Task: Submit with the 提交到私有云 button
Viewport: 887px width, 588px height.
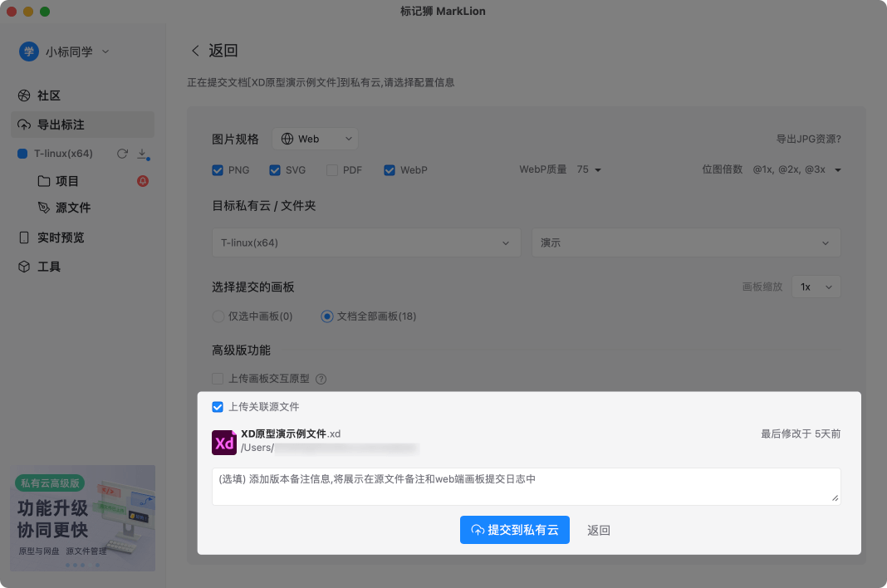Action: point(515,530)
